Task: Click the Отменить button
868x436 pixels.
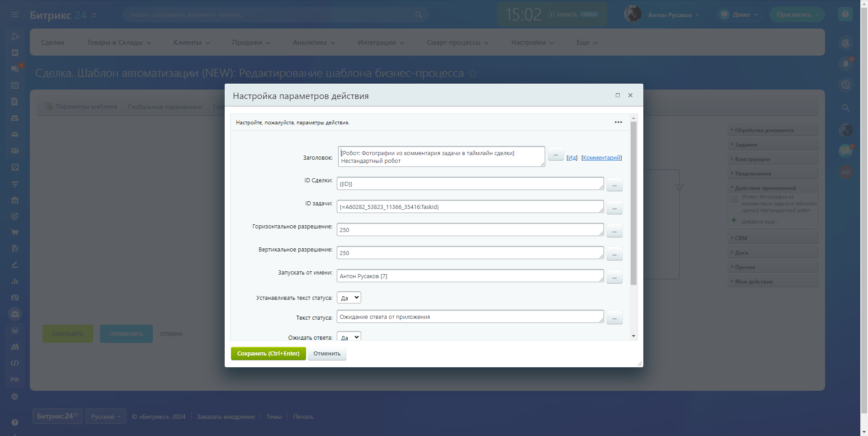Action: point(327,354)
